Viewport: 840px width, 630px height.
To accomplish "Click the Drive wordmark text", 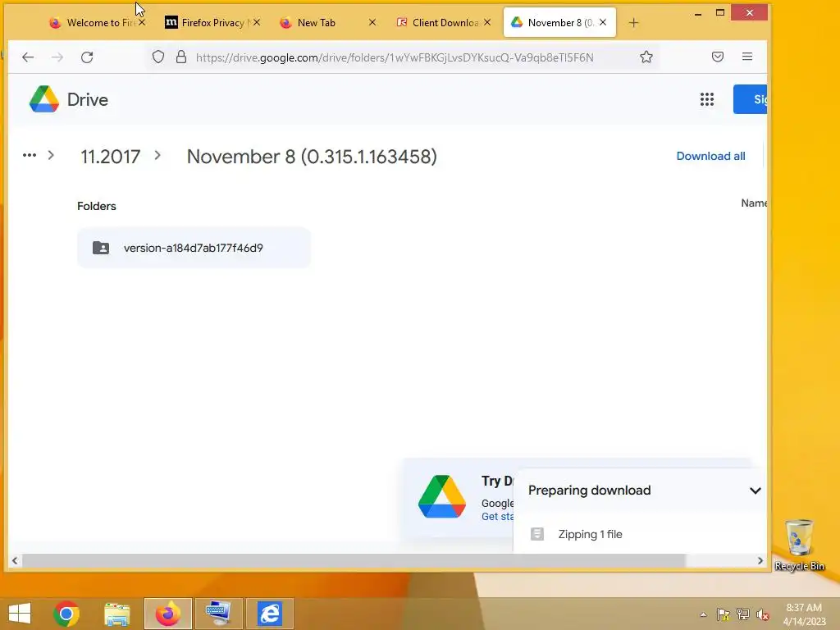I will (87, 99).
